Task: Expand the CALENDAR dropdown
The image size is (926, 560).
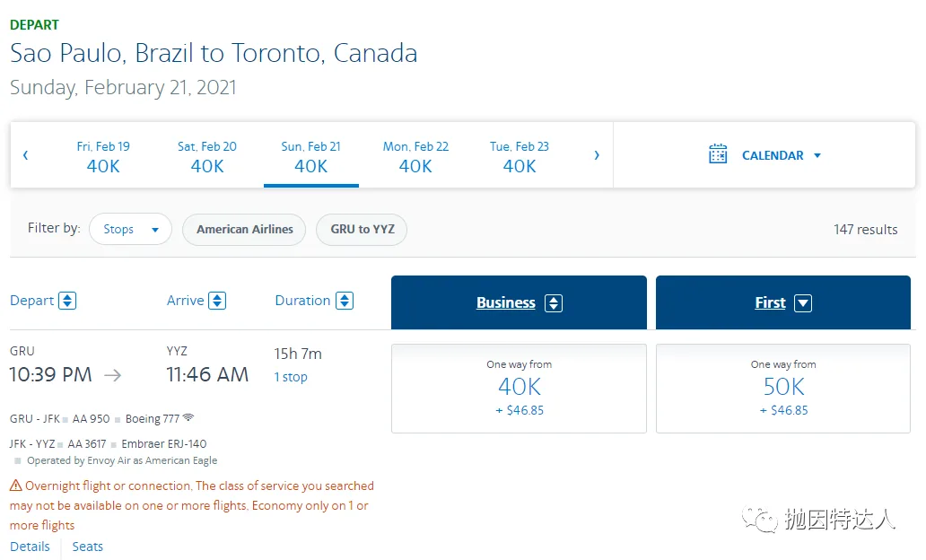Action: tap(817, 155)
